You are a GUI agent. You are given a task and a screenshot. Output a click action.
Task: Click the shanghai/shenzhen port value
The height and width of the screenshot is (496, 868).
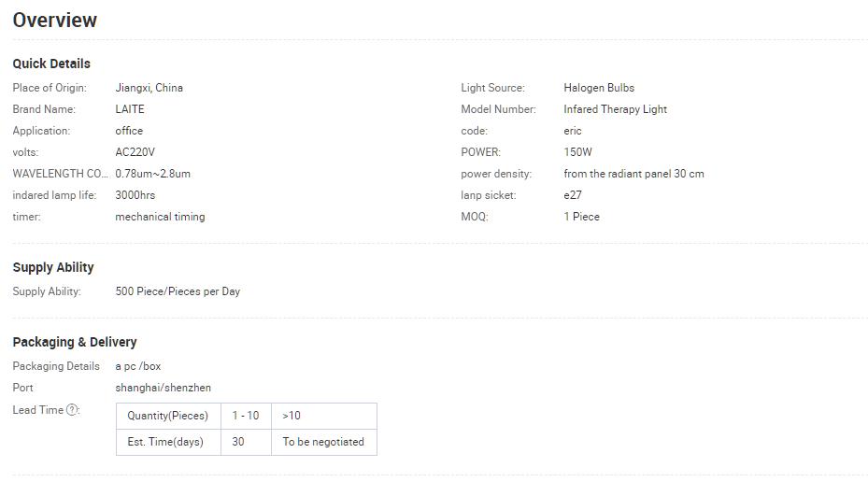point(164,388)
